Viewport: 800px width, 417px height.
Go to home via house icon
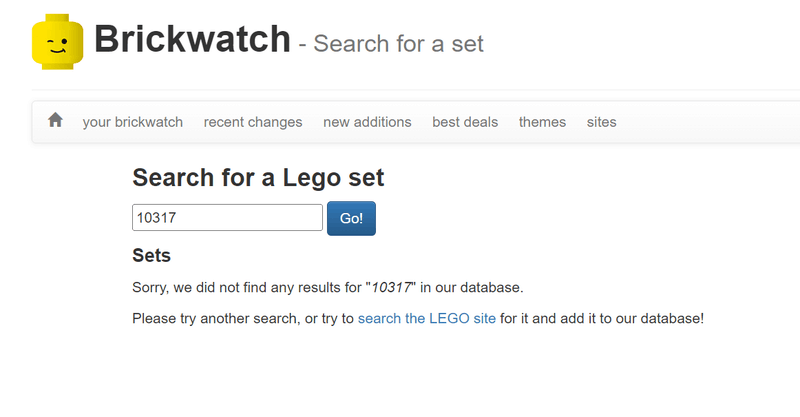(x=55, y=121)
